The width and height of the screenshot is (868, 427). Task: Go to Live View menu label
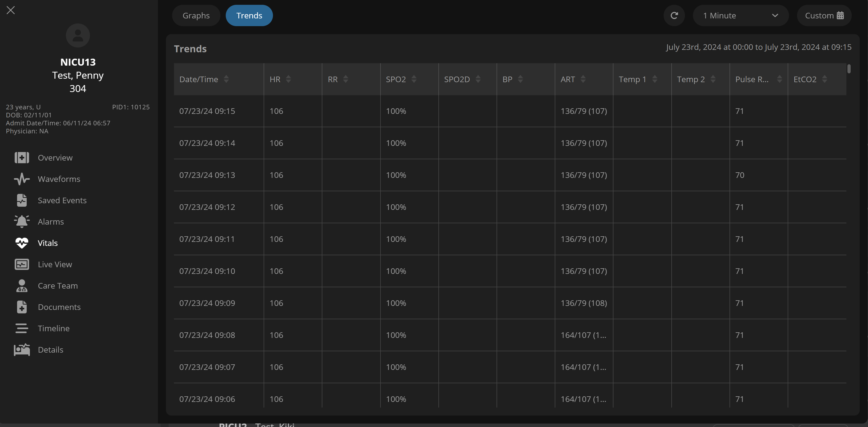click(x=55, y=264)
